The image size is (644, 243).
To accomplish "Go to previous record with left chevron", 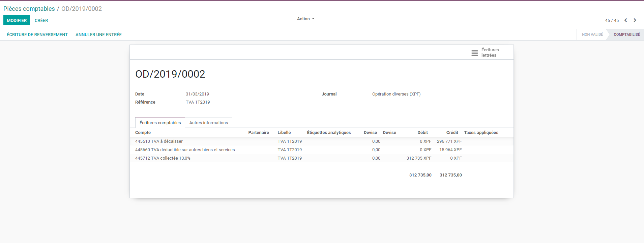I will pos(625,21).
